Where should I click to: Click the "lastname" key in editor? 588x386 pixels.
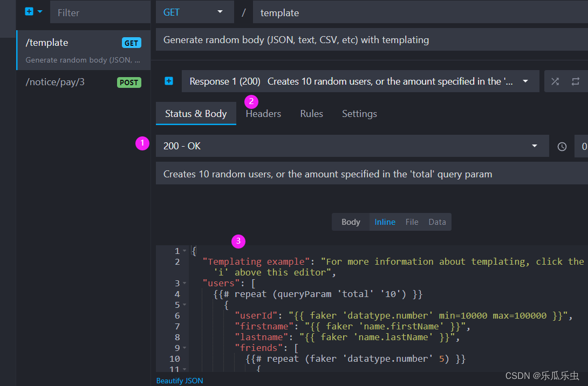262,337
